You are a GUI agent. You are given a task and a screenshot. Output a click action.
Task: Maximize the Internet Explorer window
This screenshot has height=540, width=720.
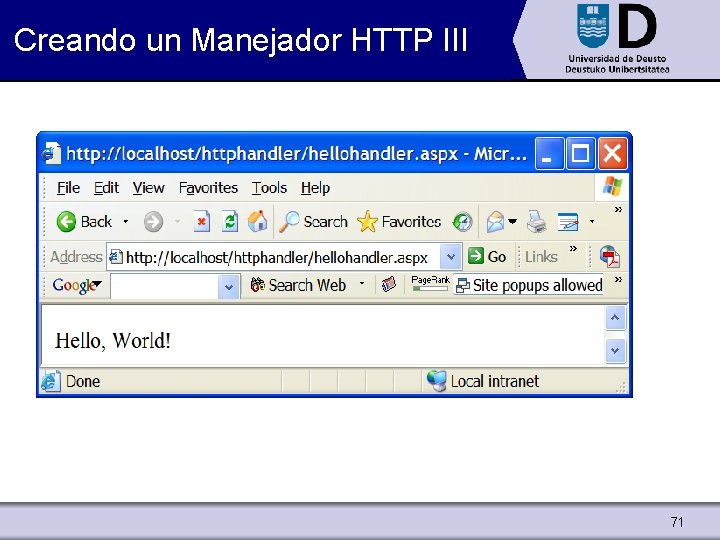tap(580, 154)
